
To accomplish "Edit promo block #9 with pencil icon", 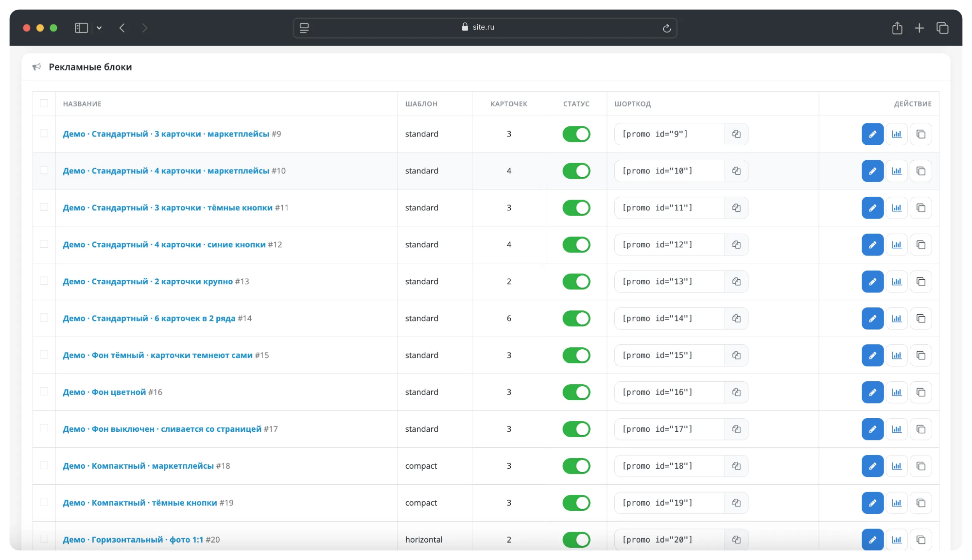I will 872,134.
